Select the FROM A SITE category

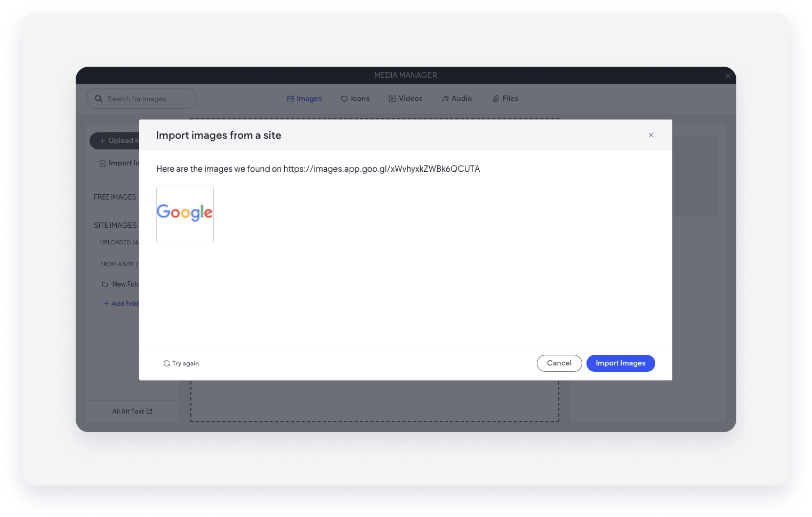(119, 264)
